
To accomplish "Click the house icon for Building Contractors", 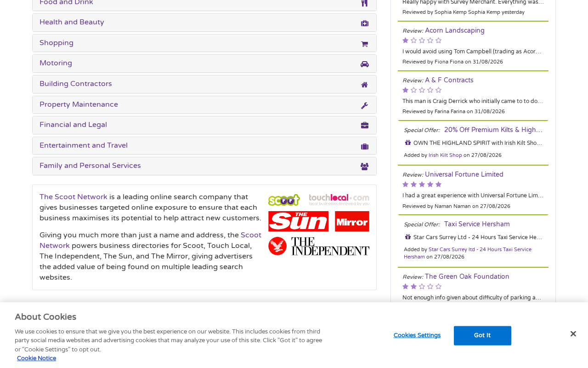I will [364, 85].
